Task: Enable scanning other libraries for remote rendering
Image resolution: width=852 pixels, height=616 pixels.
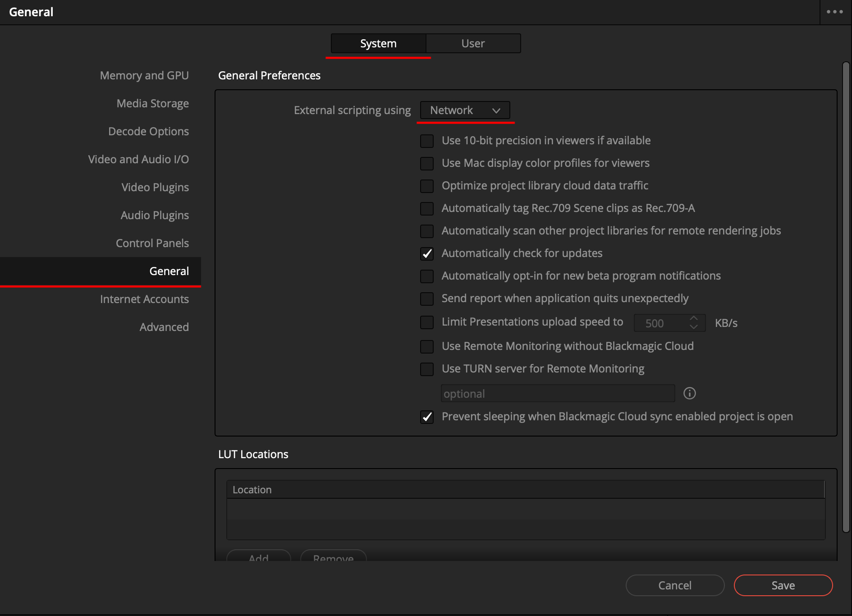Action: [x=427, y=231]
